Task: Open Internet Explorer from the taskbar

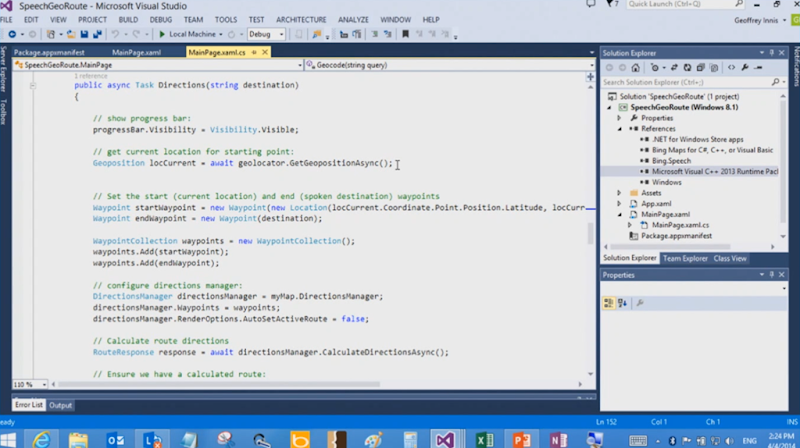Action: [x=41, y=439]
